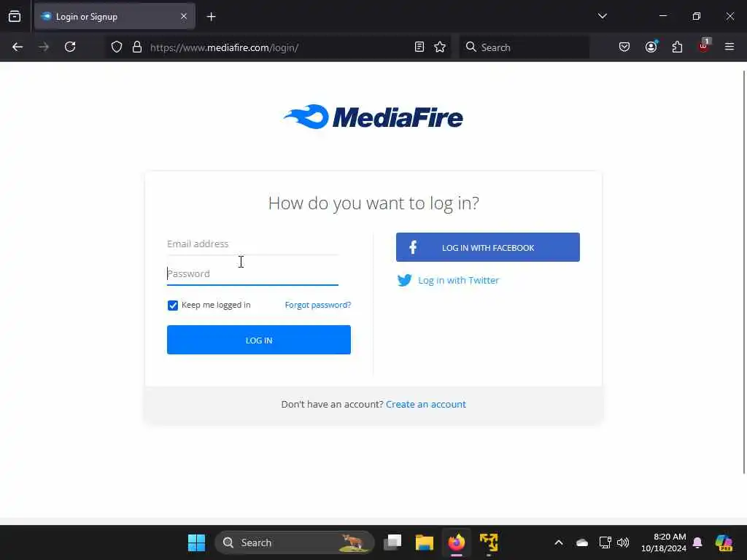Click the heading How do you want to log in?
Viewport: 747px width, 560px height.
click(x=373, y=203)
